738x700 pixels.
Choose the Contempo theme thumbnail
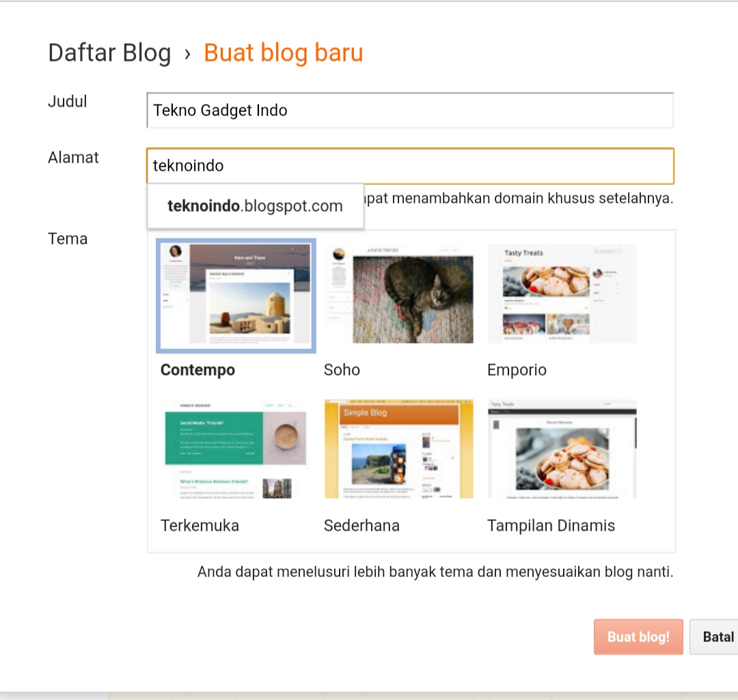coord(236,296)
